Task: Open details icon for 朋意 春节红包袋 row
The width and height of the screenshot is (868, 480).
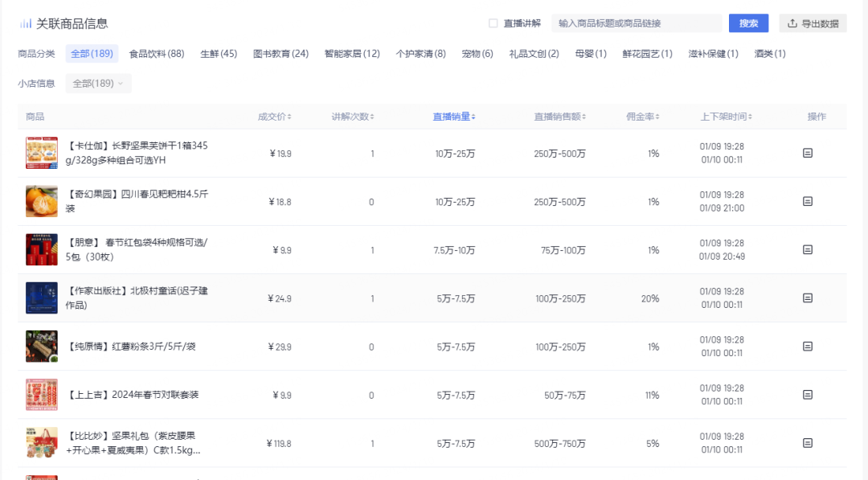Action: click(808, 250)
